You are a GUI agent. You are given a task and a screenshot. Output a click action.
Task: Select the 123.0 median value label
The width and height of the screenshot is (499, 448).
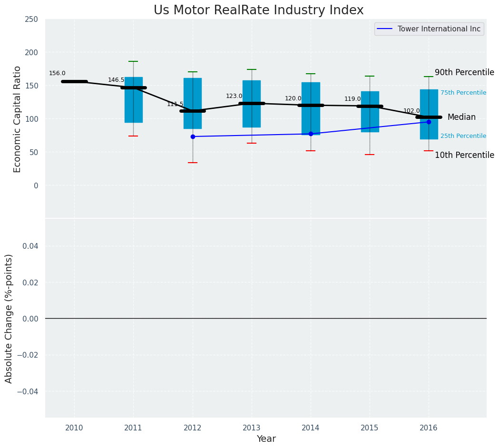pos(234,96)
